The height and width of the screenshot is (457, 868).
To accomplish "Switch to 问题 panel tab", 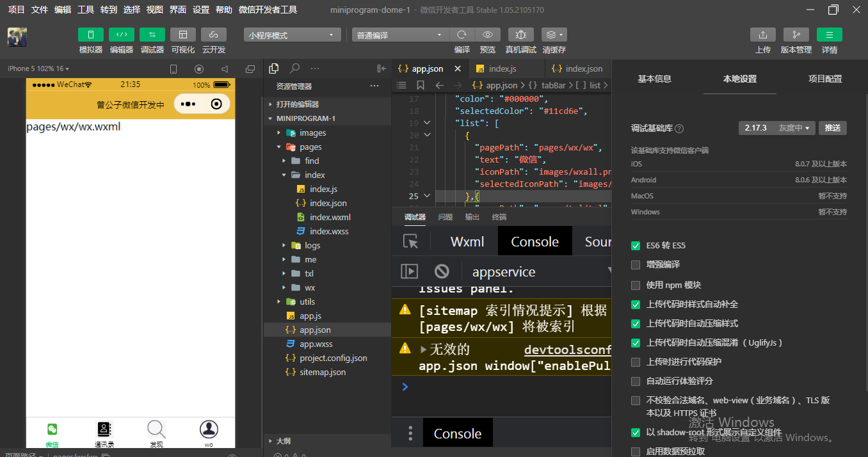I will 446,217.
